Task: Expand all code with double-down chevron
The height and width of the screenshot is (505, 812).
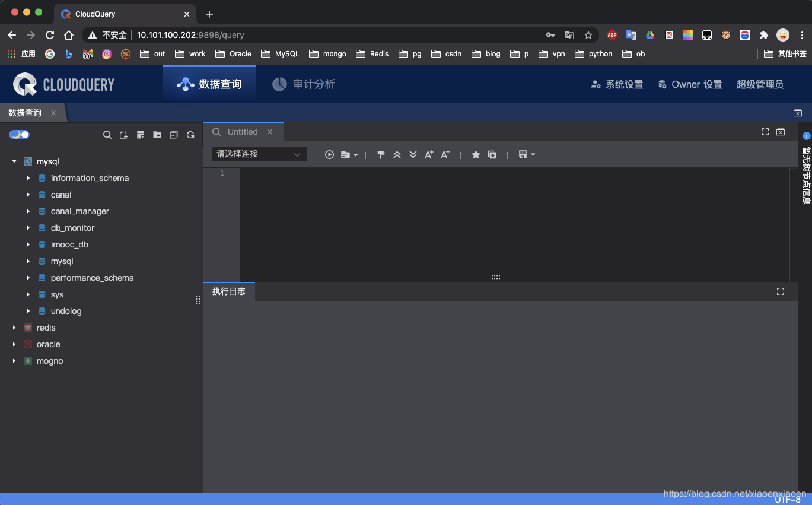Action: point(413,154)
